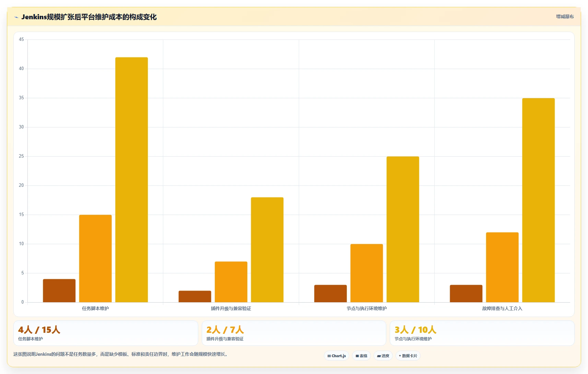Click the y-axis value 0
The image size is (588, 374).
23,302
